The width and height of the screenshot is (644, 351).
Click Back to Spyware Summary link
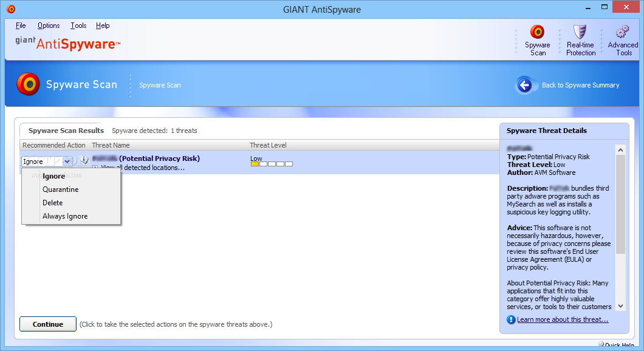[580, 85]
